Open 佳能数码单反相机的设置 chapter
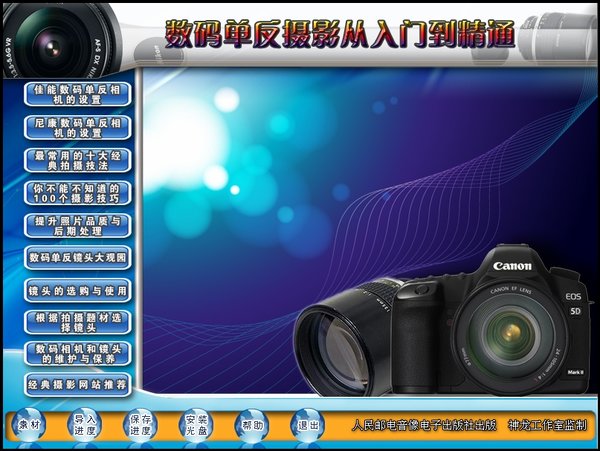This screenshot has width=600, height=451. (78, 94)
